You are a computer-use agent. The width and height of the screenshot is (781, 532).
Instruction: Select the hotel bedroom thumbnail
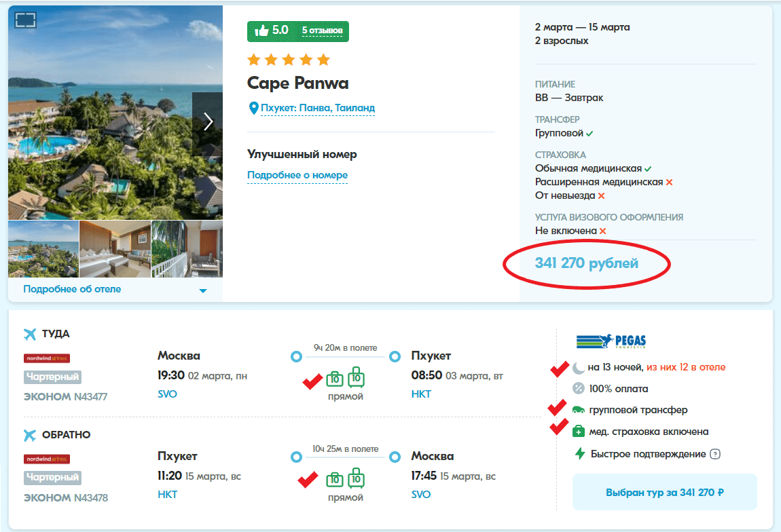click(115, 249)
